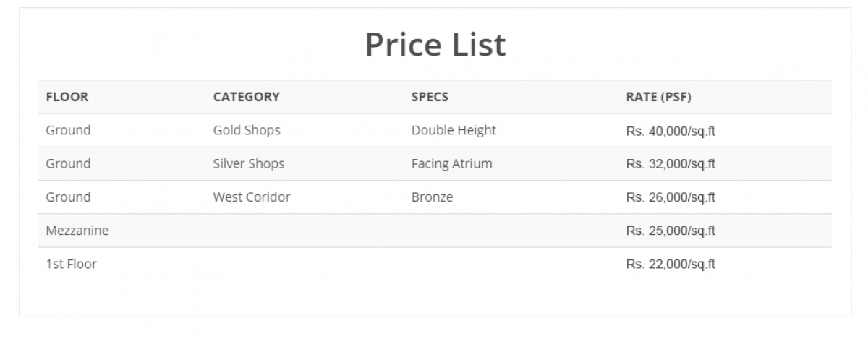
Task: Select the CATEGORY column header
Action: click(247, 97)
